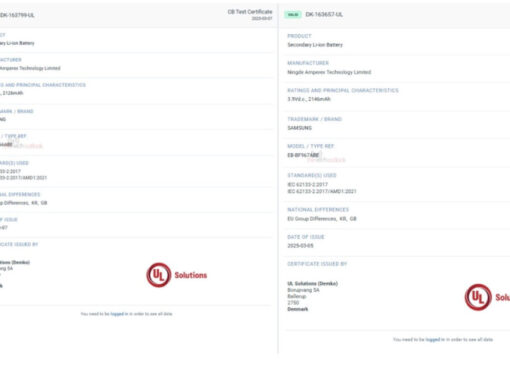Click 'DATE OF ISSUE' label in right certificate
The image size is (510, 365).
306,237
